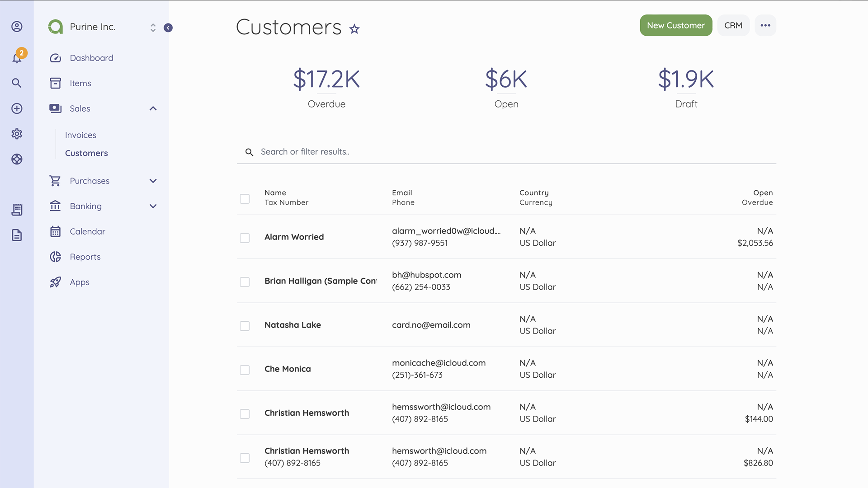This screenshot has height=488, width=868.
Task: Click the help life-buoy icon
Action: (x=17, y=159)
